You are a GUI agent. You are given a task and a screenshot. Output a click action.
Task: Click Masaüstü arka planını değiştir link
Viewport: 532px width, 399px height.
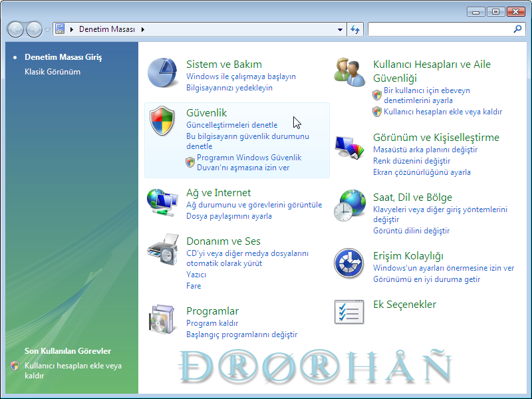click(425, 150)
